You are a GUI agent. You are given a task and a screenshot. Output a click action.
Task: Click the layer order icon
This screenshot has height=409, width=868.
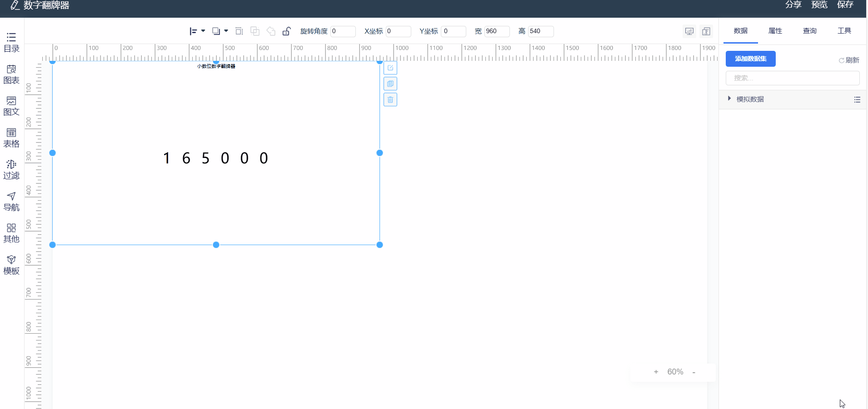pyautogui.click(x=216, y=31)
